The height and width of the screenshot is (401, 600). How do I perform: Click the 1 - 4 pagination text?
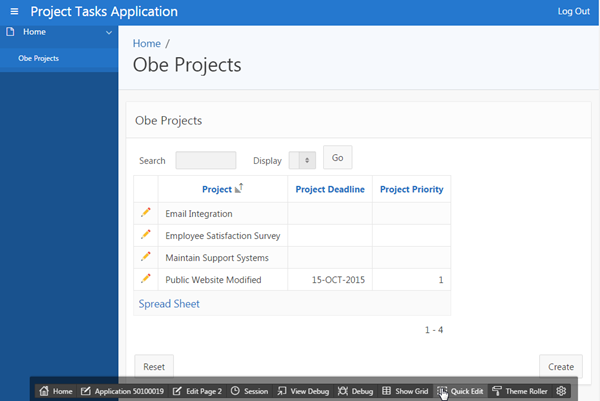click(434, 330)
